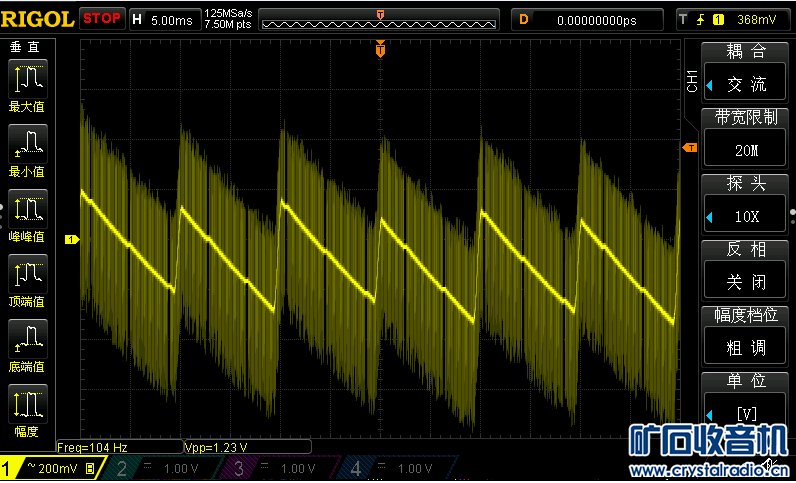This screenshot has height=483, width=796.
Task: Click the orange trigger level marker on right edge
Action: (x=689, y=148)
